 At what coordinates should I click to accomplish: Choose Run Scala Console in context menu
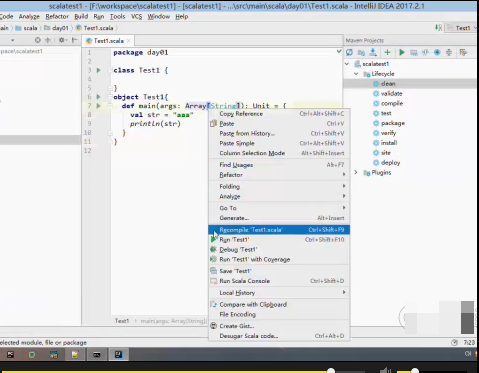(279, 281)
